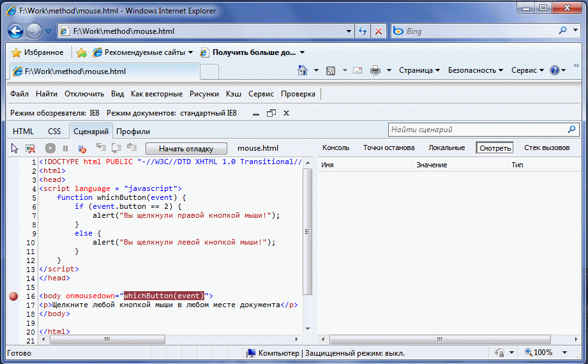Screen dimensions: 588x364
Task: Open Получить больше до... link
Action: click(x=252, y=52)
